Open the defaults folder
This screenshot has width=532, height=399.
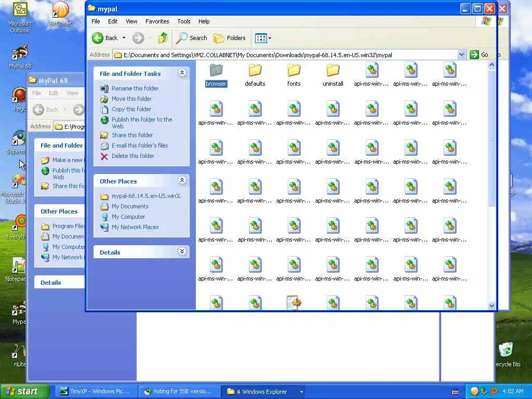pyautogui.click(x=255, y=75)
